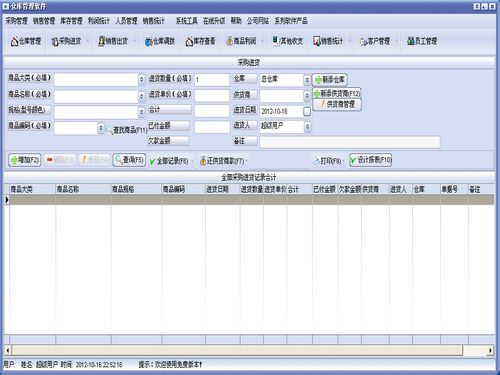The width and height of the screenshot is (500, 375).
Task: Expand the arrow beside 销售出货 toolbar item
Action: pyautogui.click(x=134, y=41)
